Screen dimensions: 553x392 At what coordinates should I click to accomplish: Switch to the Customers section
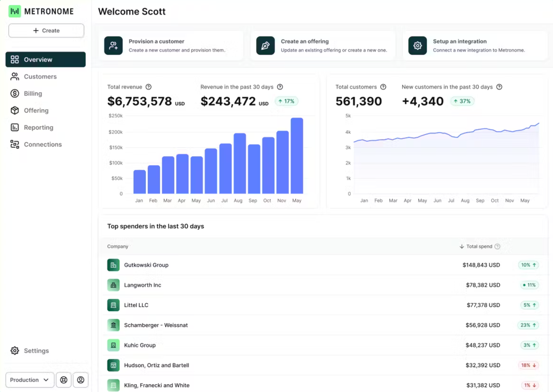40,76
